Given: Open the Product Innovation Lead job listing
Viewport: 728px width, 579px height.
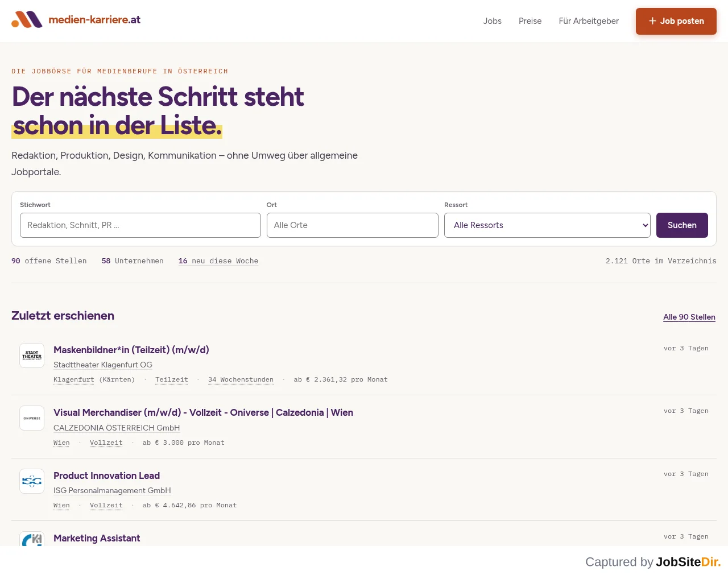Looking at the screenshot, I should click(x=106, y=475).
